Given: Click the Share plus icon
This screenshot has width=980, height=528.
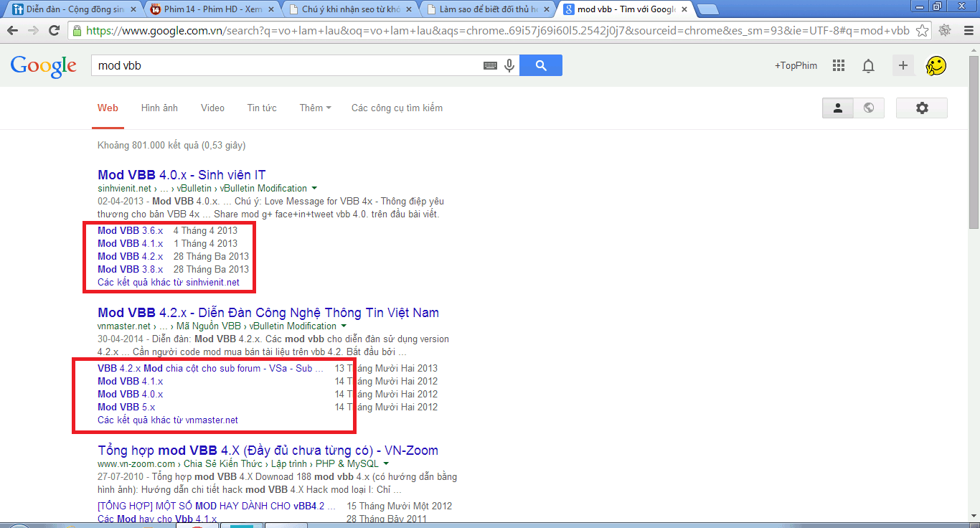Looking at the screenshot, I should (x=903, y=65).
